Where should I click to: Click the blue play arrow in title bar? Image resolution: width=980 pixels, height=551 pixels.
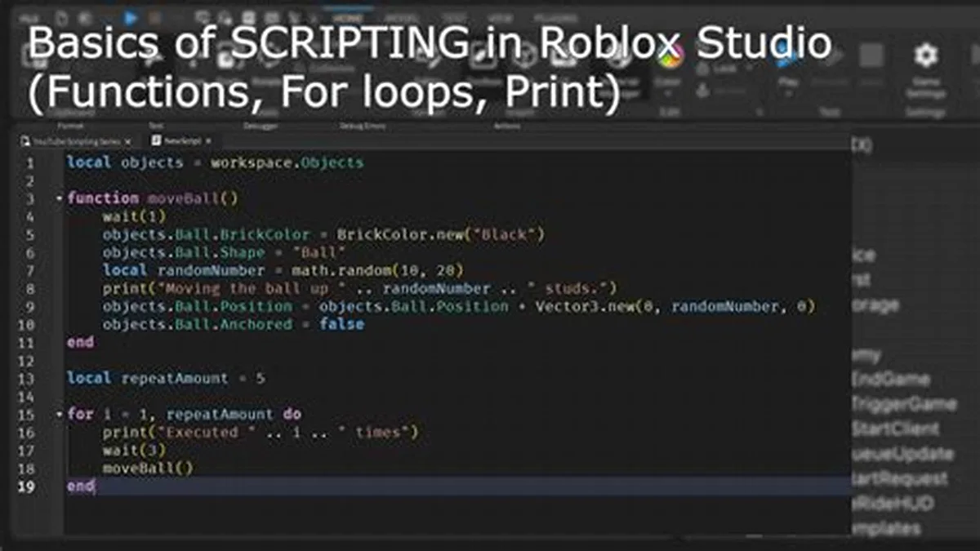(x=131, y=16)
